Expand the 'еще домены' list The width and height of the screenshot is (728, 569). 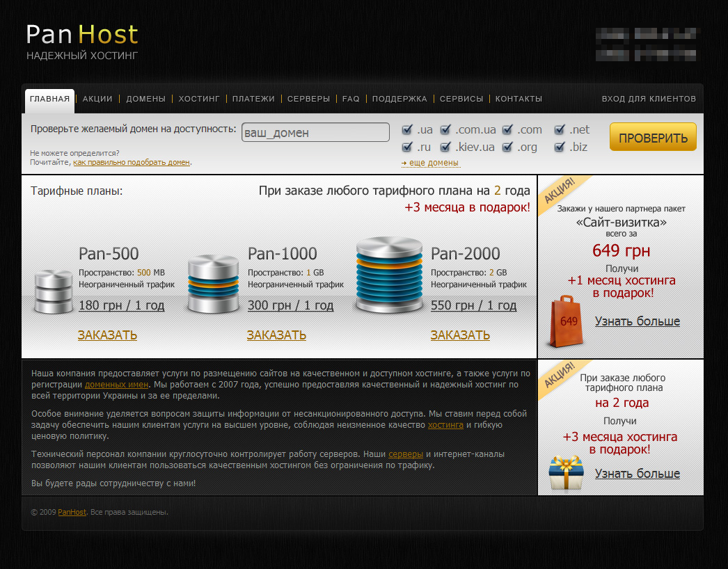point(430,163)
